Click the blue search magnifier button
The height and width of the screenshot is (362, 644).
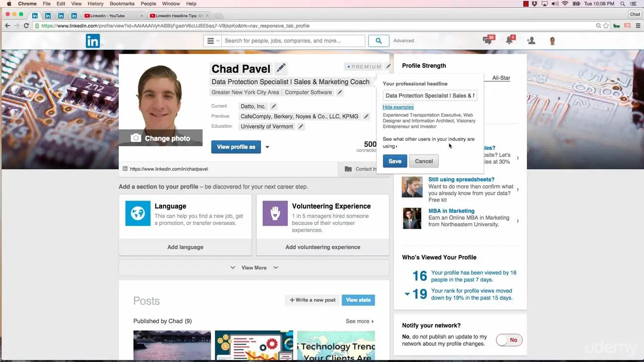(x=378, y=40)
